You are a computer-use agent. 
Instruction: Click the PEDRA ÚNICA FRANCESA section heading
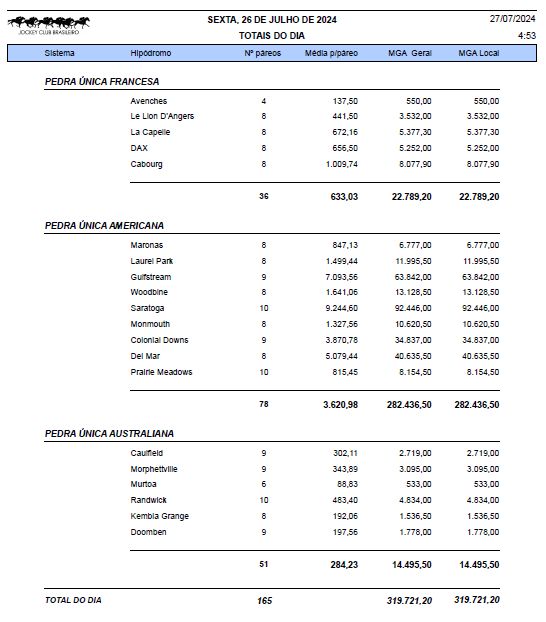pyautogui.click(x=102, y=82)
